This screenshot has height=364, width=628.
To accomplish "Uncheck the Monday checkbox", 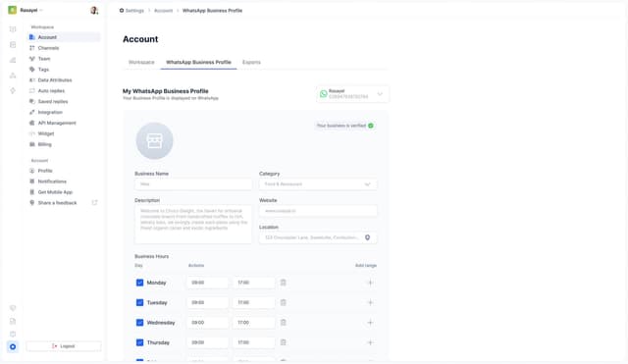I will [139, 283].
